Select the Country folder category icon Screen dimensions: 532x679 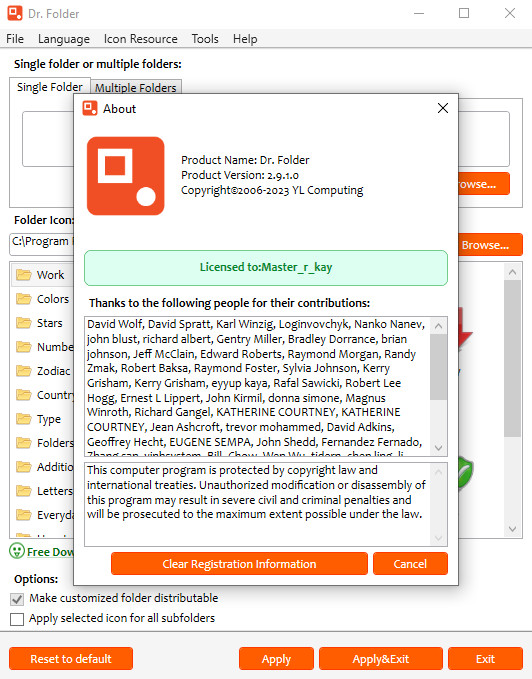point(24,395)
